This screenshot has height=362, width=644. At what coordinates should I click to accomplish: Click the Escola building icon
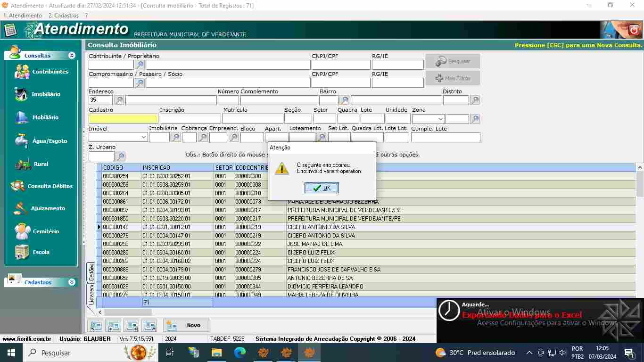point(22,252)
